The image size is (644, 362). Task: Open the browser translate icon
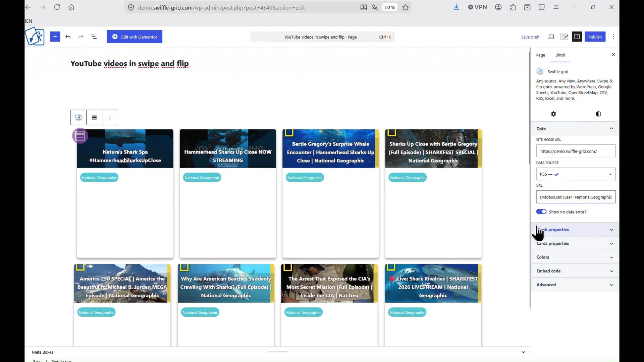[x=375, y=7]
